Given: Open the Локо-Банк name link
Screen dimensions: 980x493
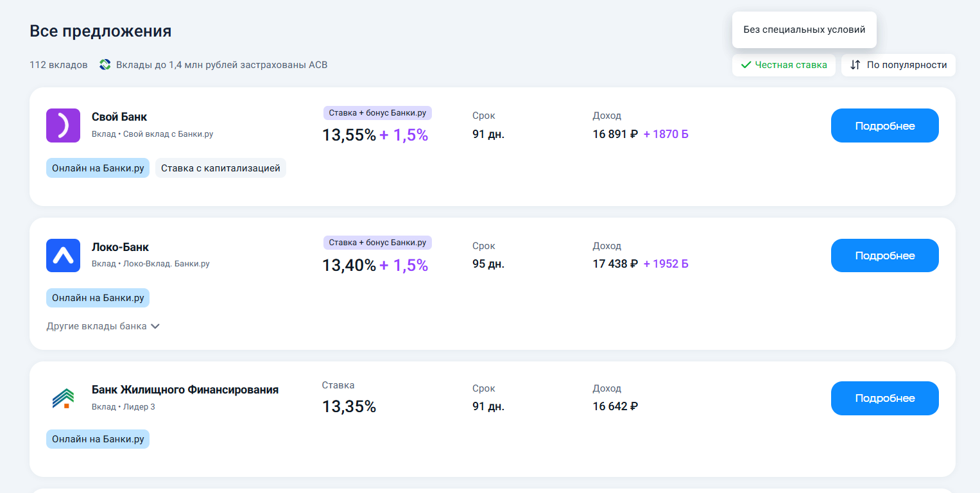Looking at the screenshot, I should tap(120, 247).
